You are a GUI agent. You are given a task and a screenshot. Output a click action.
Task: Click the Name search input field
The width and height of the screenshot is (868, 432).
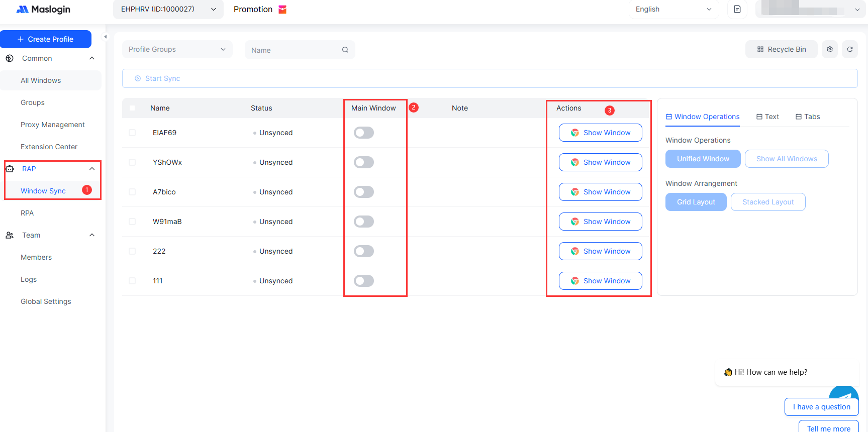(x=294, y=50)
